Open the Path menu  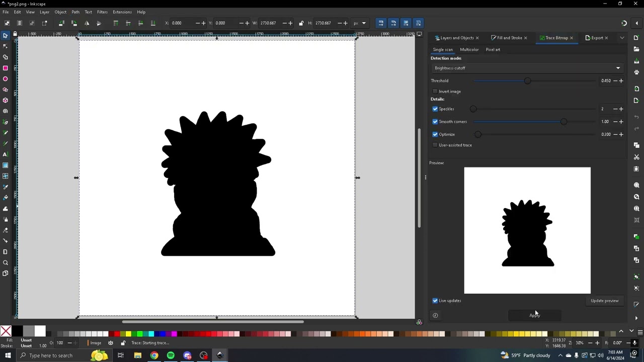pos(75,12)
